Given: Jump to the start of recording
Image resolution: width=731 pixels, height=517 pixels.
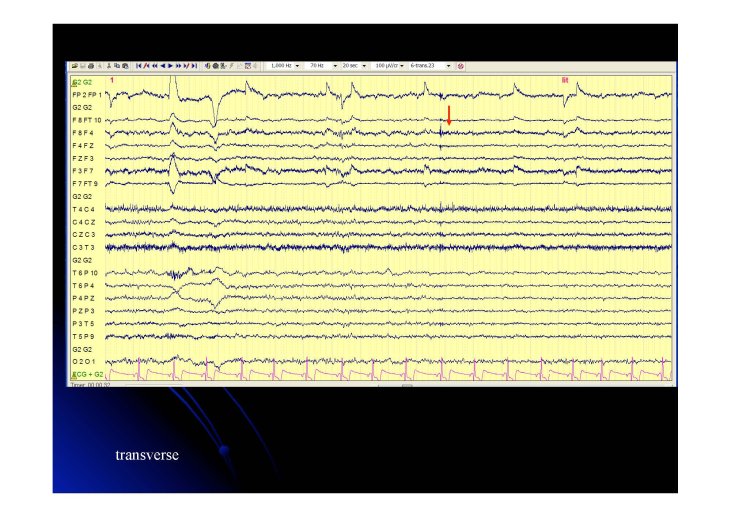Looking at the screenshot, I should pyautogui.click(x=138, y=66).
